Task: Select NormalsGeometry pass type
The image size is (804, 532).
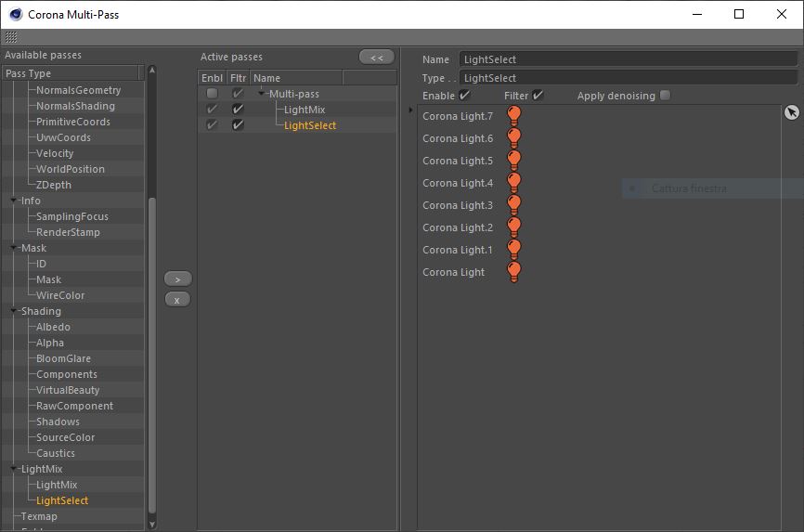Action: coord(79,90)
